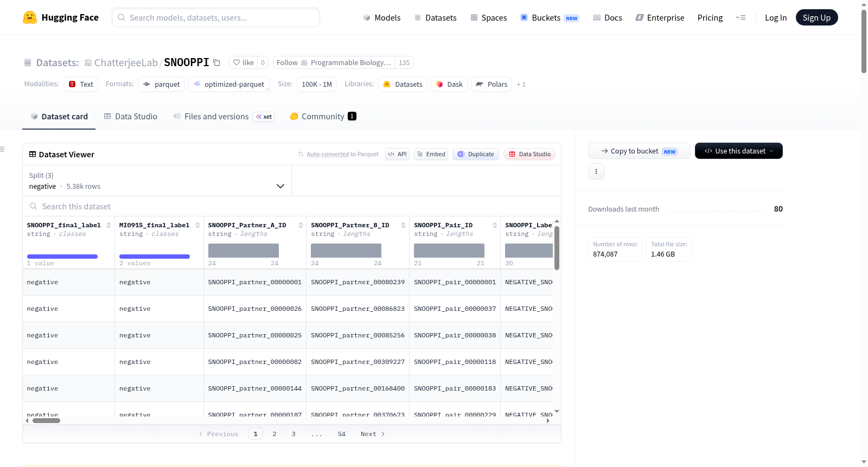This screenshot has width=868, height=467.
Task: Click the Duplicate button
Action: point(476,154)
